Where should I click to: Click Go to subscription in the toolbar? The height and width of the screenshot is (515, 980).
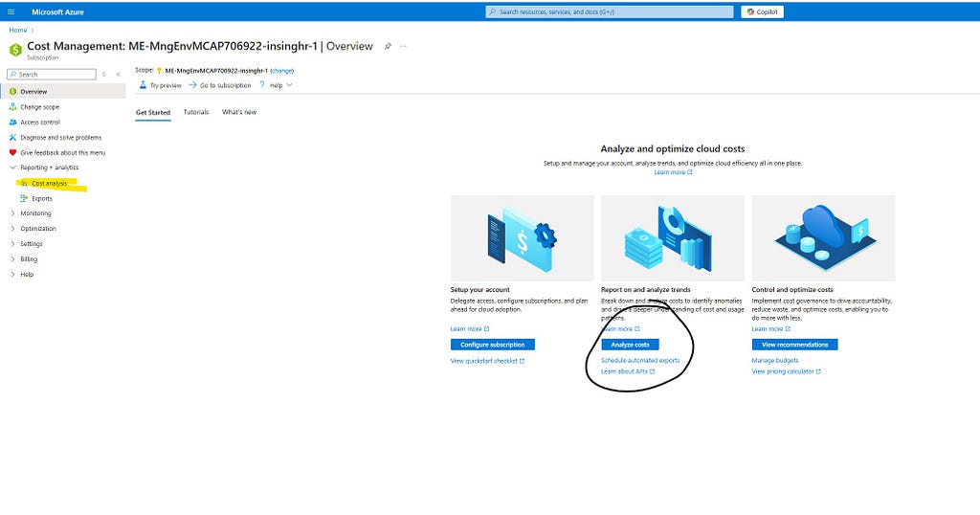tap(220, 85)
